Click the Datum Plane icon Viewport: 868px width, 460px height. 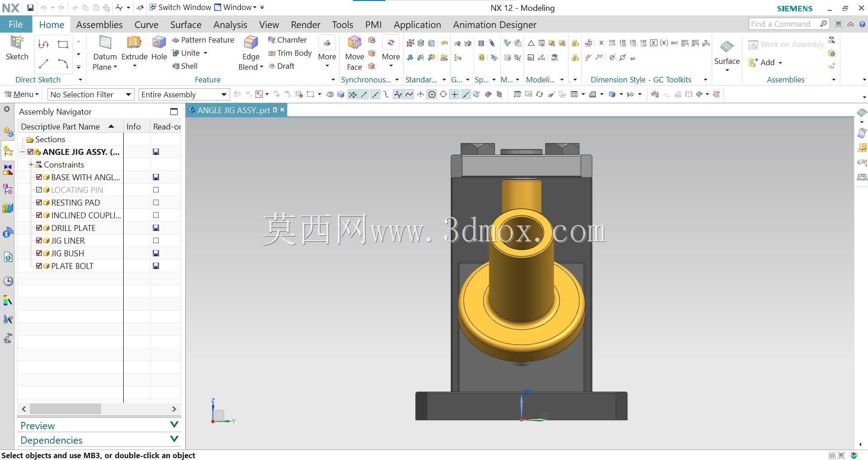[105, 43]
